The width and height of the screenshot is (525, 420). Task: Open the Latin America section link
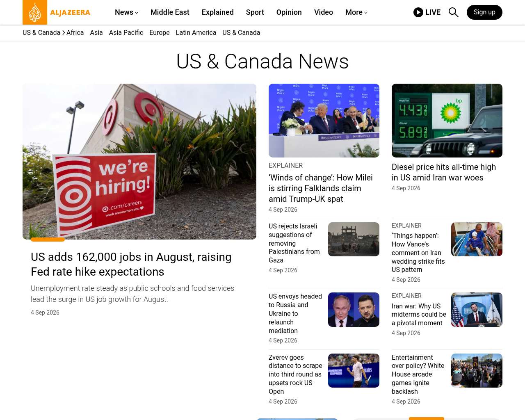[x=196, y=32]
